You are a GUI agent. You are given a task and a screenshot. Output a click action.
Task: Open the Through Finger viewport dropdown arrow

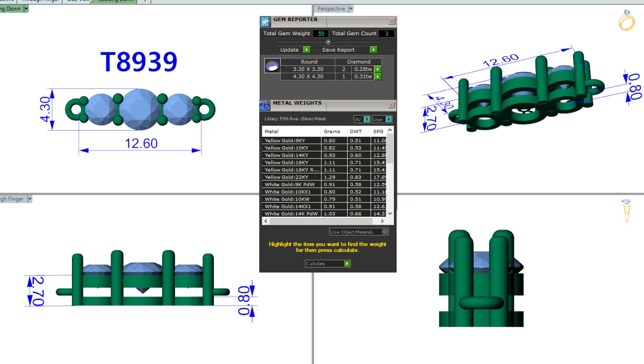[30, 199]
